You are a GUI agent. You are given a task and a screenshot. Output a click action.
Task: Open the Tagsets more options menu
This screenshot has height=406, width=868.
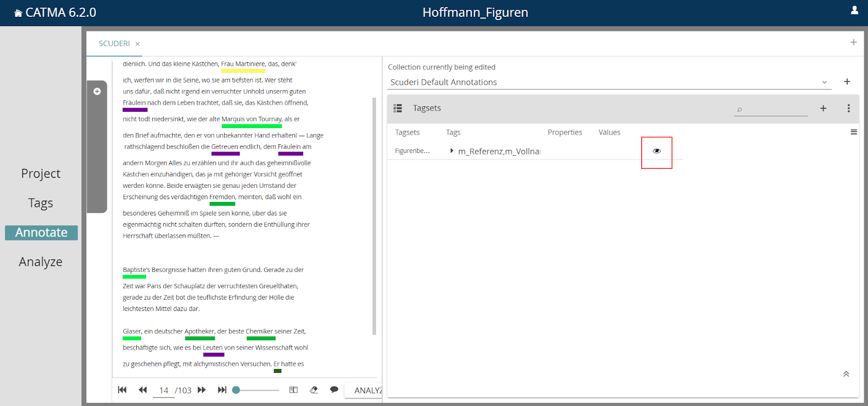[x=848, y=108]
